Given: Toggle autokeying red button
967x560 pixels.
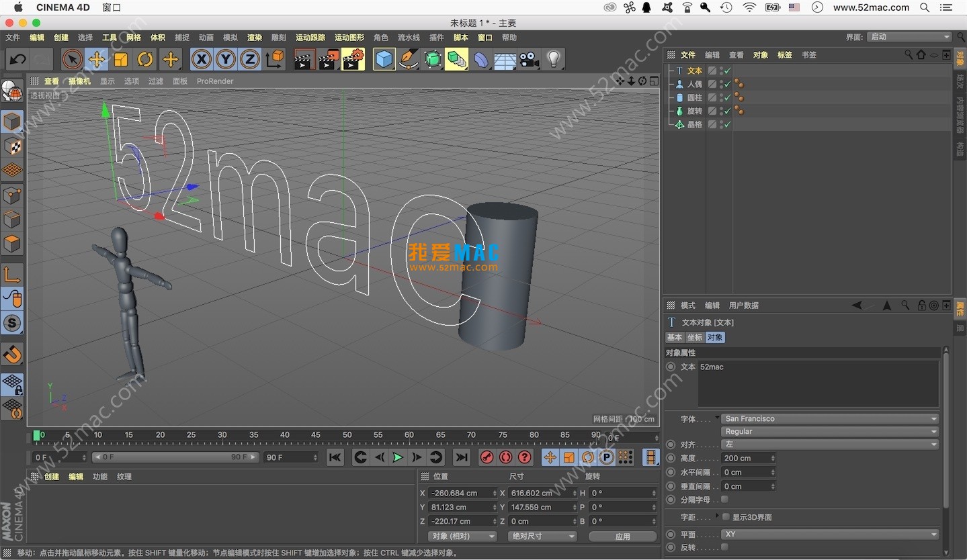Looking at the screenshot, I should coord(506,457).
